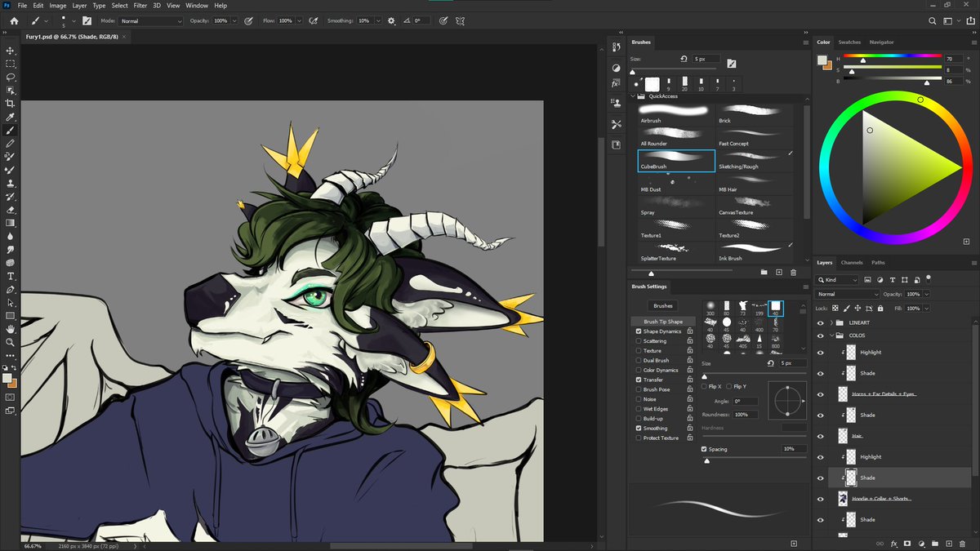Open layer blending mode Normal dropdown
This screenshot has height=551, width=980.
tap(848, 294)
